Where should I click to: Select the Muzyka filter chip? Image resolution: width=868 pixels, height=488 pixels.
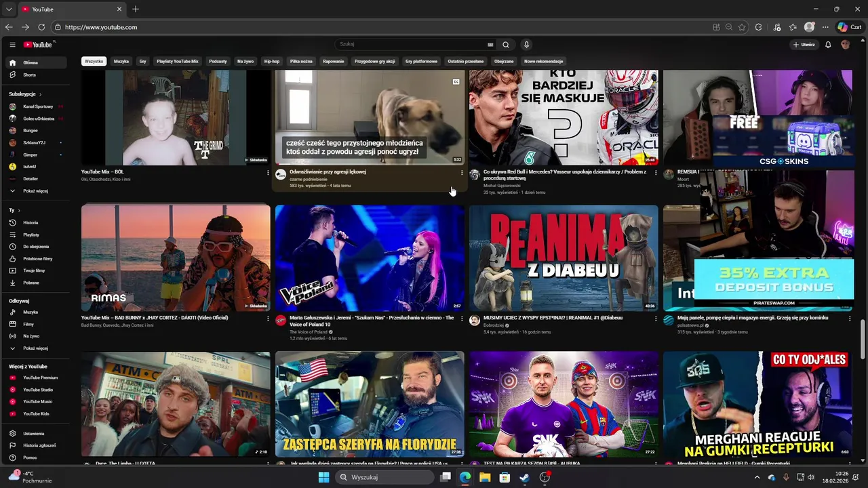tap(121, 61)
